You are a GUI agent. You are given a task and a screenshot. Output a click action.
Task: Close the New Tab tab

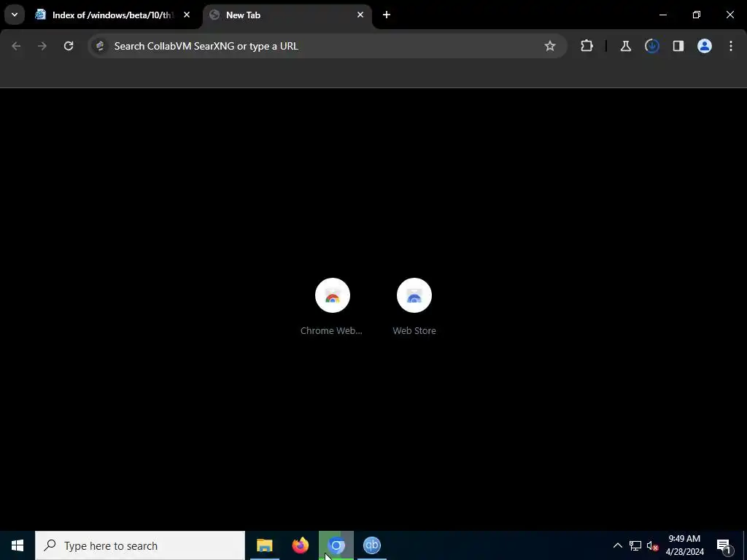click(360, 15)
